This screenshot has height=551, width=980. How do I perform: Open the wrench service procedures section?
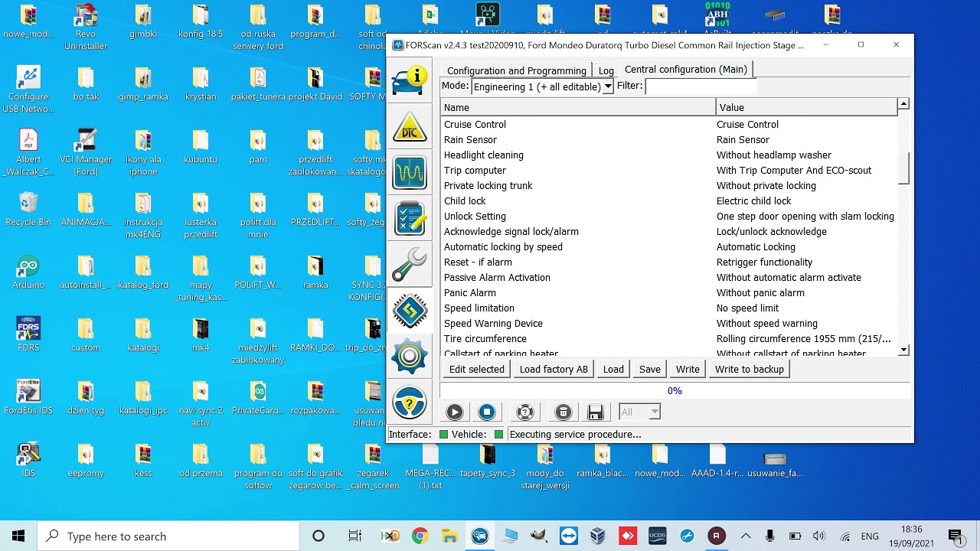click(410, 265)
